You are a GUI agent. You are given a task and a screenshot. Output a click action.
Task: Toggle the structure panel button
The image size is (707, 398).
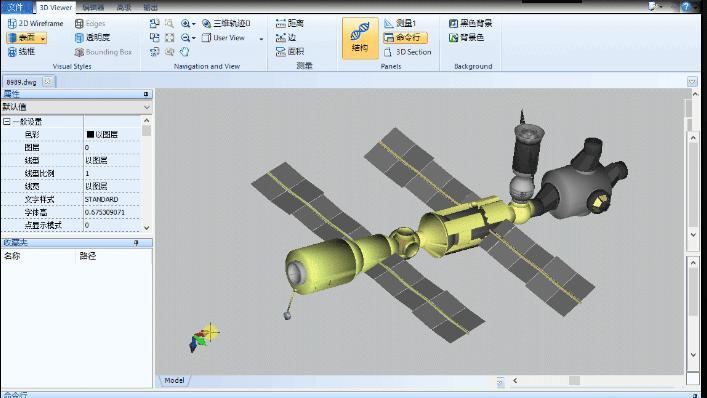(360, 38)
